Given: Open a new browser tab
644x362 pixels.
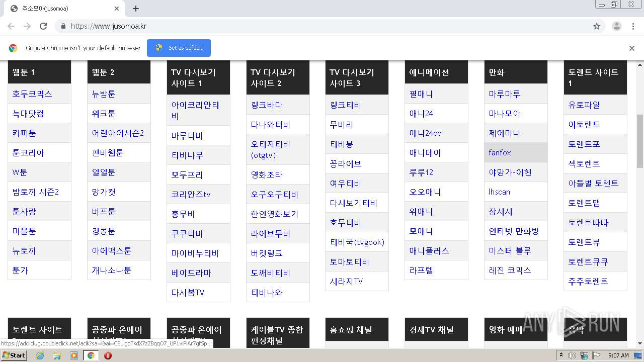Looking at the screenshot, I should (136, 9).
